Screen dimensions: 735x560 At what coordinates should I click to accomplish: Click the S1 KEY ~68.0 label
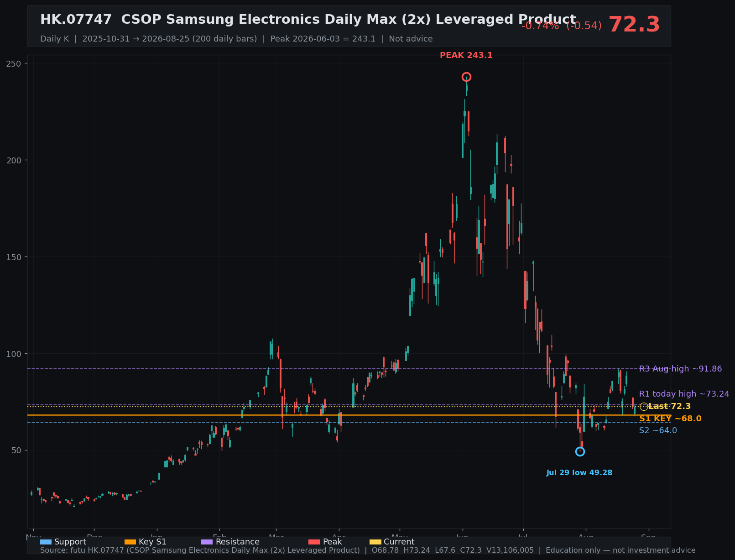pyautogui.click(x=670, y=419)
